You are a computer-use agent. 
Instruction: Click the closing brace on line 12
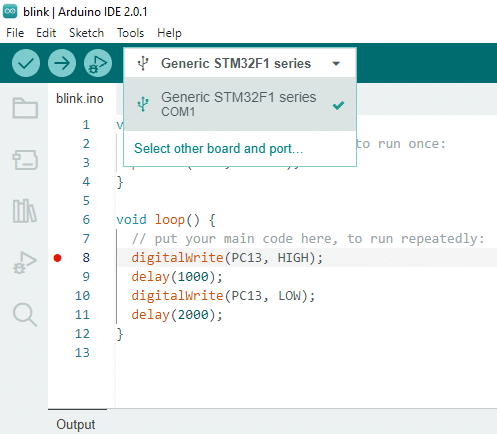120,334
